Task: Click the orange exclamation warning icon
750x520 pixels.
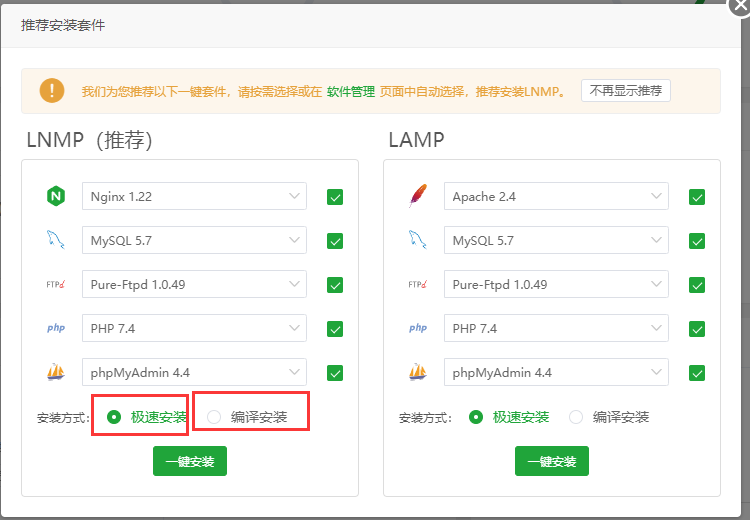Action: click(52, 90)
